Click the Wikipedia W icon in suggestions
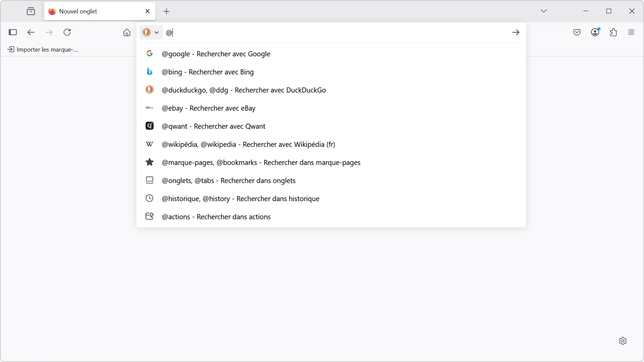This screenshot has height=362, width=644. (150, 144)
